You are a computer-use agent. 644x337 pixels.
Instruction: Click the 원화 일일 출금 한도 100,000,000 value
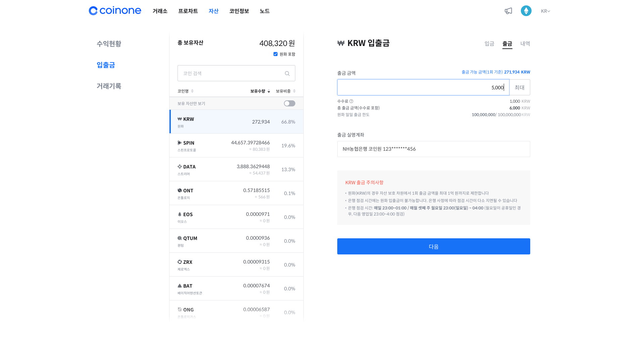pyautogui.click(x=501, y=115)
